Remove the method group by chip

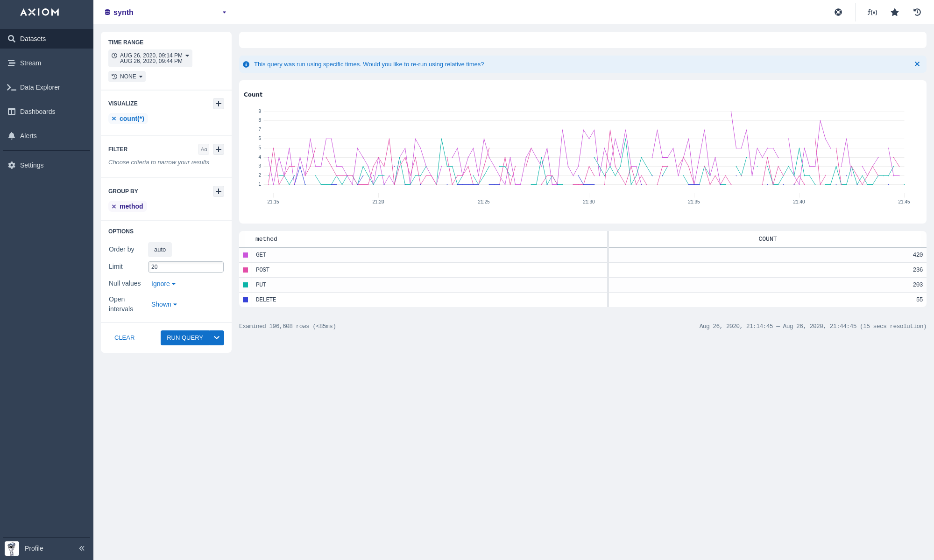coord(114,206)
